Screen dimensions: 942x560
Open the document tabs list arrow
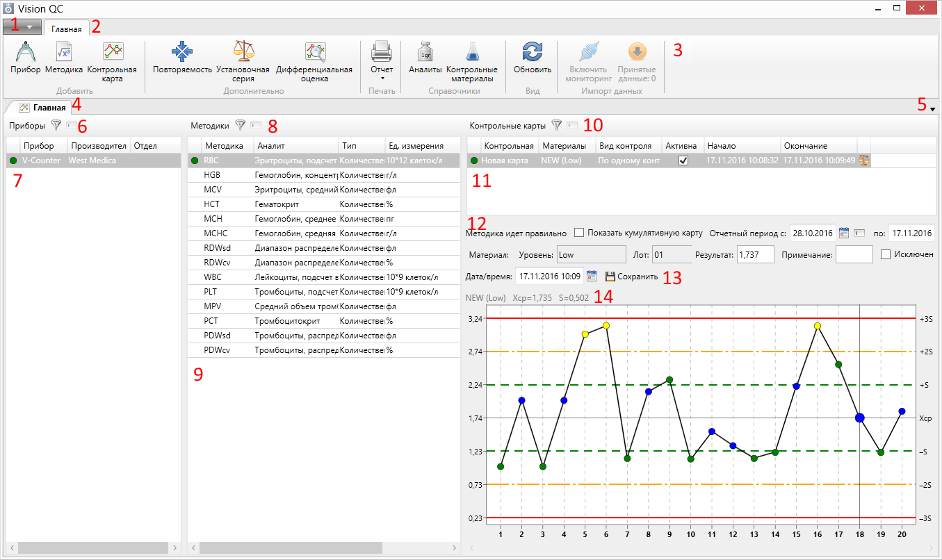click(932, 109)
